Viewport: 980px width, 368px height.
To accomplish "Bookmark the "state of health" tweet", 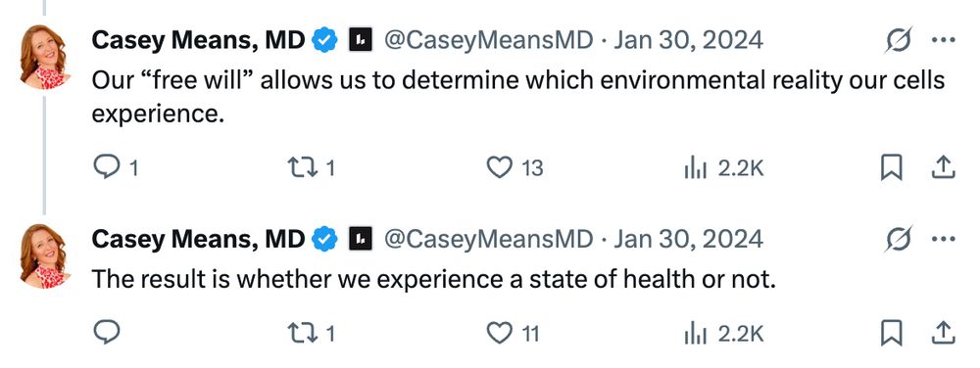I will [x=891, y=333].
